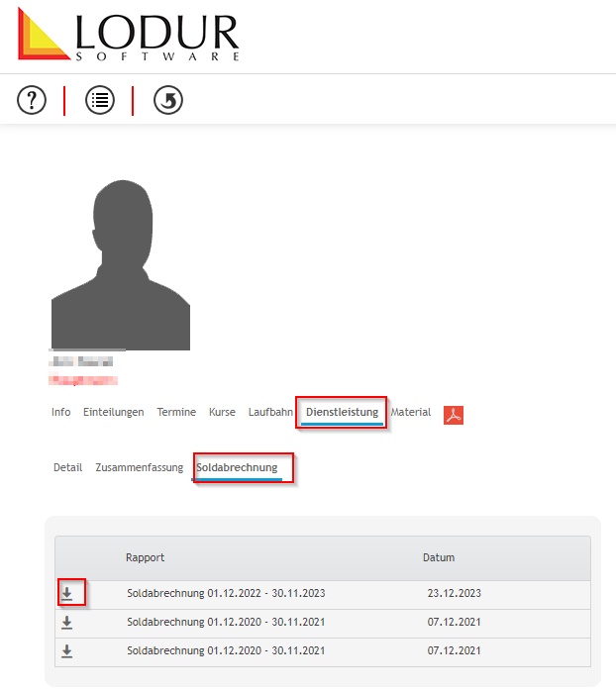Download the Soldabrechnung in the middle row
The height and width of the screenshot is (691, 616).
coord(67,622)
